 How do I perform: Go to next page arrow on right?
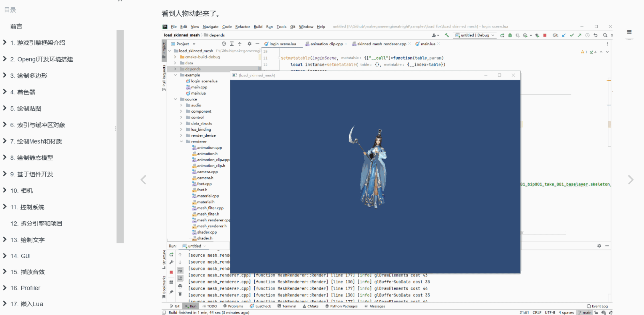[x=631, y=180]
